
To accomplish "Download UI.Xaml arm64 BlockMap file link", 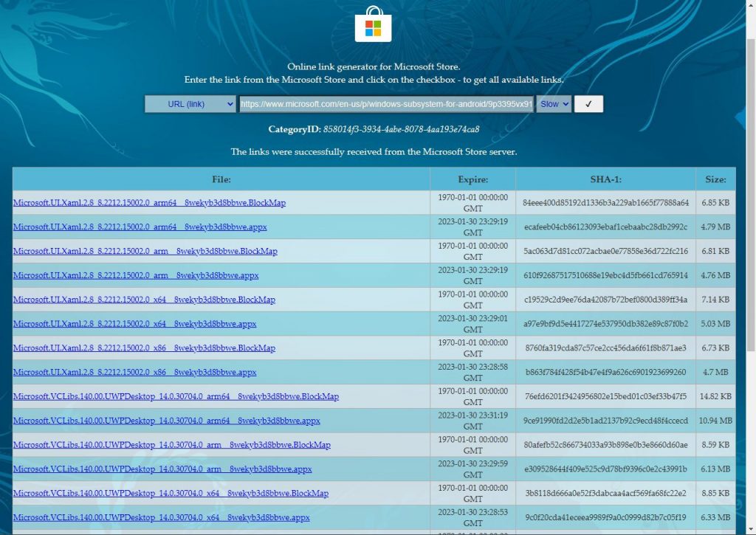I will click(149, 203).
